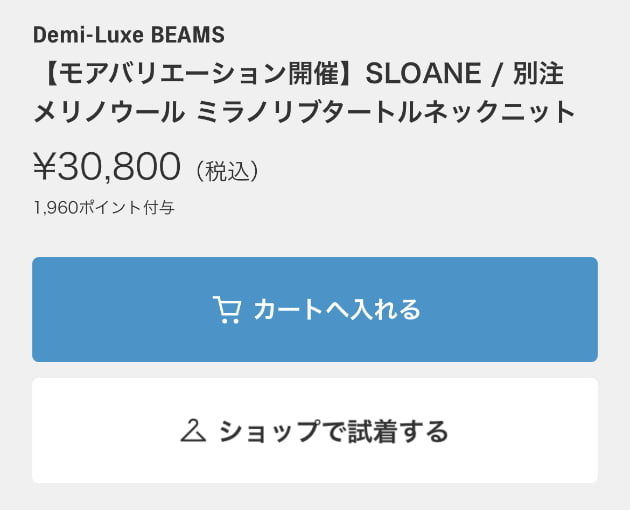Click the hanger icon for try-on
Screen dimensions: 630x510
tap(193, 430)
